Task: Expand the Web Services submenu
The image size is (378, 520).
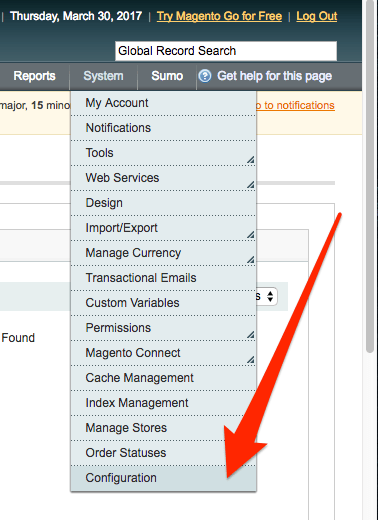Action: (x=163, y=178)
